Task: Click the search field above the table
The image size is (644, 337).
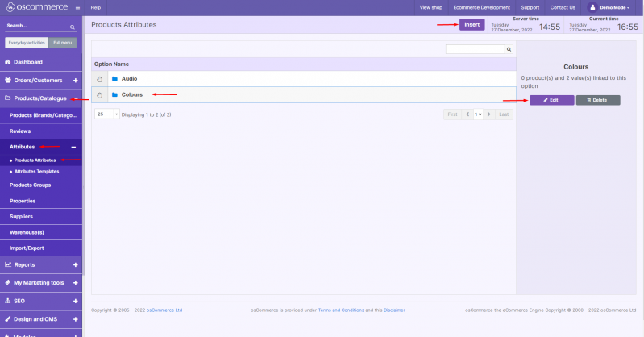Action: (x=475, y=49)
